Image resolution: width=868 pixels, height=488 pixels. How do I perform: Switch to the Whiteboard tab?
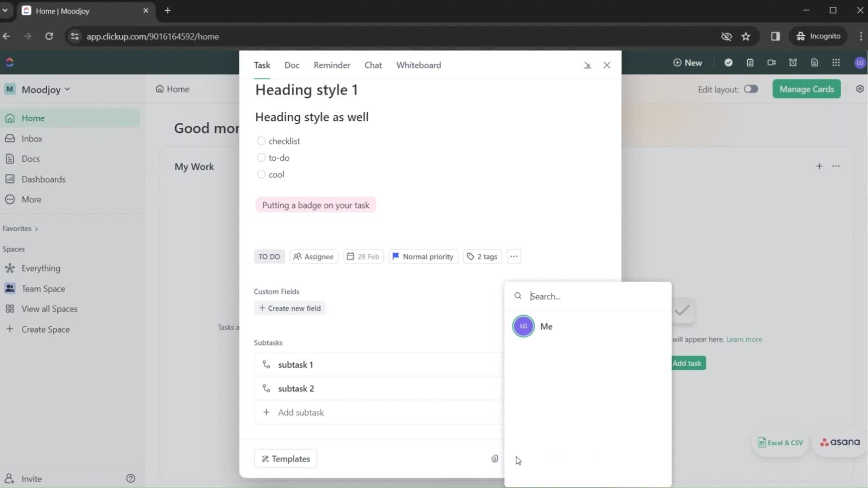pos(419,65)
